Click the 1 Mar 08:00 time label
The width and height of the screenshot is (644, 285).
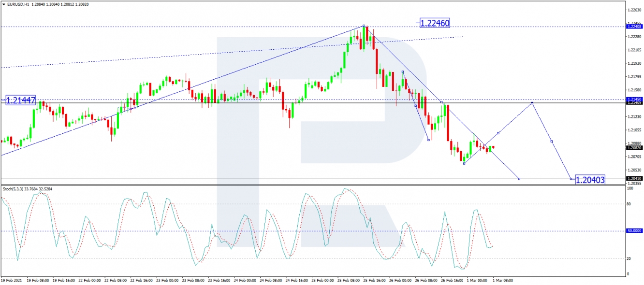point(502,280)
